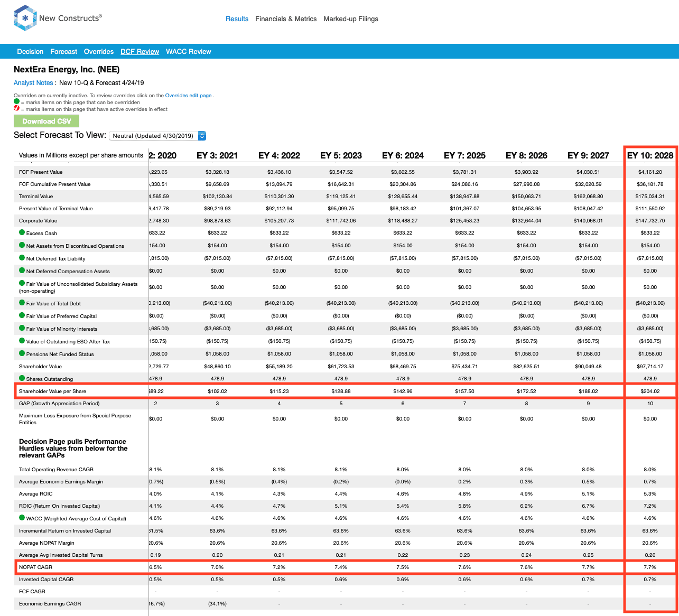Click green dot next to Shares Outstanding

point(22,378)
